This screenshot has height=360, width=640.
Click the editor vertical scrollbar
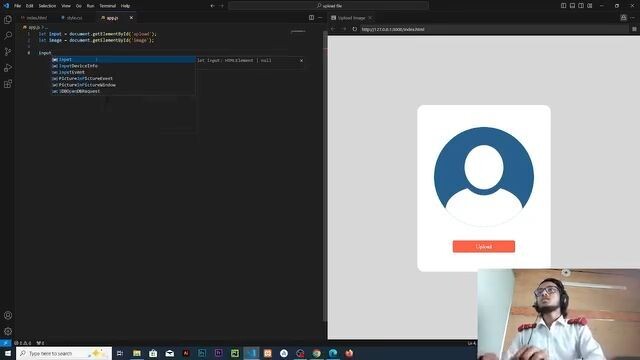point(325,176)
